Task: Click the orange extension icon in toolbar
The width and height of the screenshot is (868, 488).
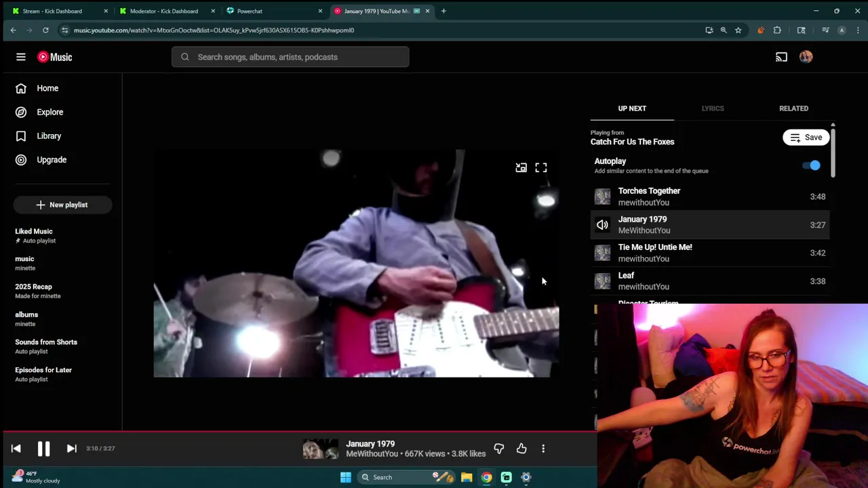Action: 760,30
